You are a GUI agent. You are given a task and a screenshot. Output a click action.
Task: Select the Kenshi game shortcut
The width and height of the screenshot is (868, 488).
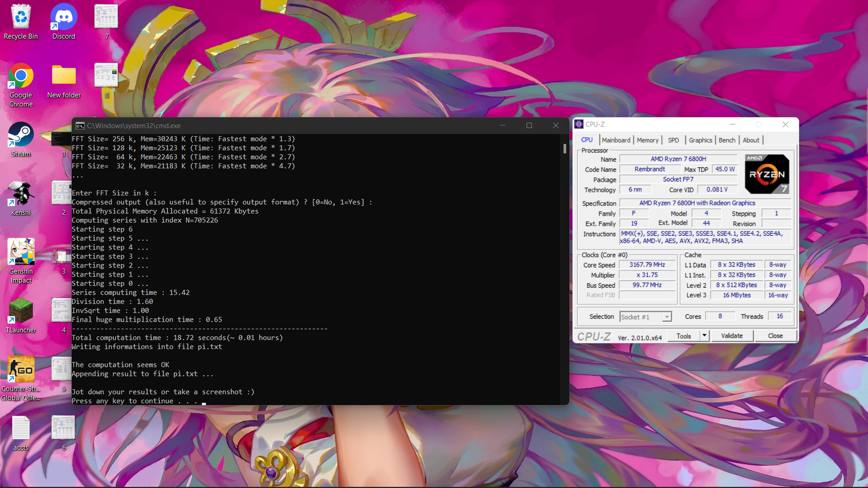click(x=21, y=199)
